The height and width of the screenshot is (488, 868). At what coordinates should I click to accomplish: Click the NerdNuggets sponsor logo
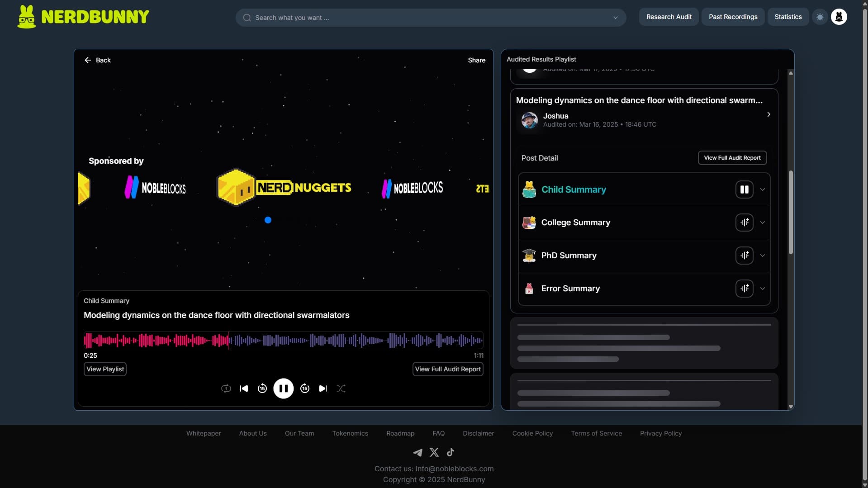284,187
